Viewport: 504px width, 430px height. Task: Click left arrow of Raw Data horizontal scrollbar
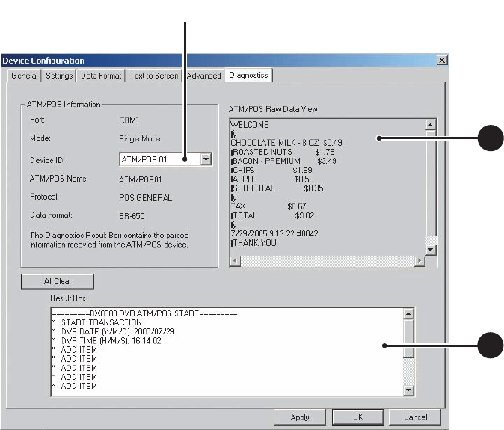236,260
